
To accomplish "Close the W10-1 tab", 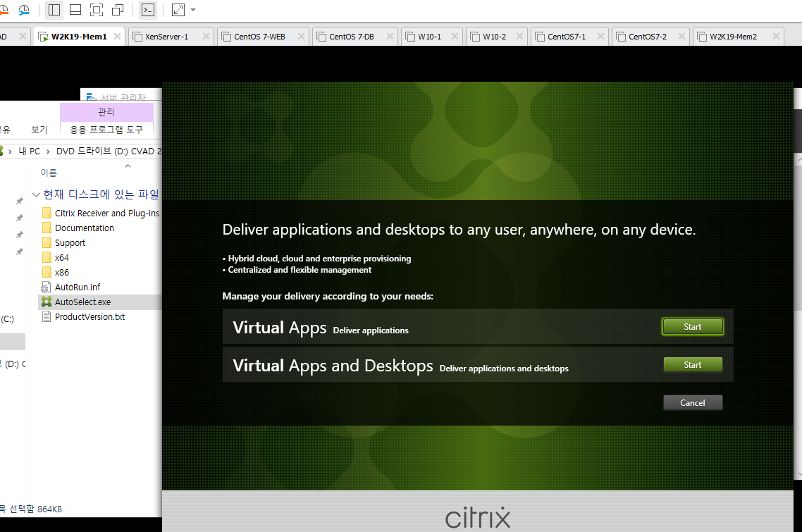I will (455, 37).
